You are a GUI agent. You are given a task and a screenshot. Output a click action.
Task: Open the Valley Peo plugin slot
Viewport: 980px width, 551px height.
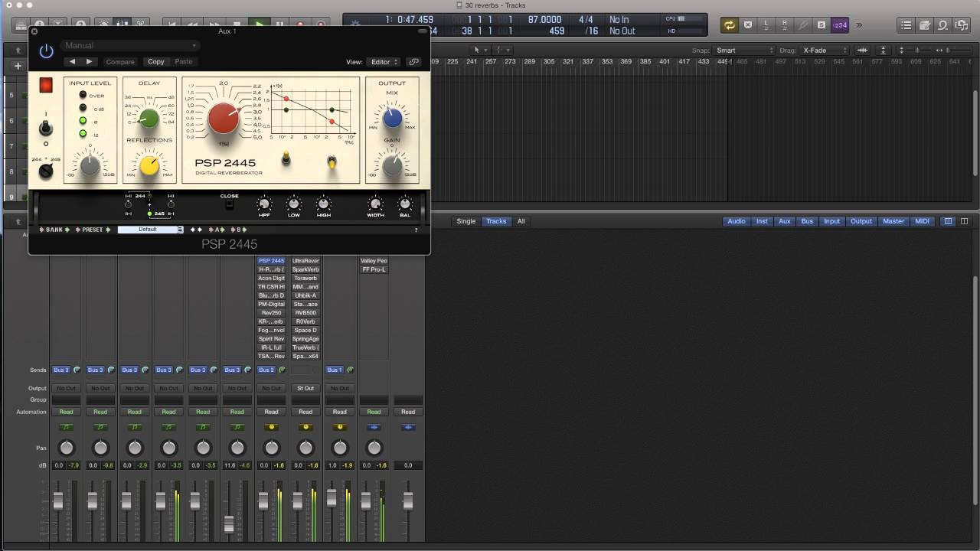tap(374, 261)
